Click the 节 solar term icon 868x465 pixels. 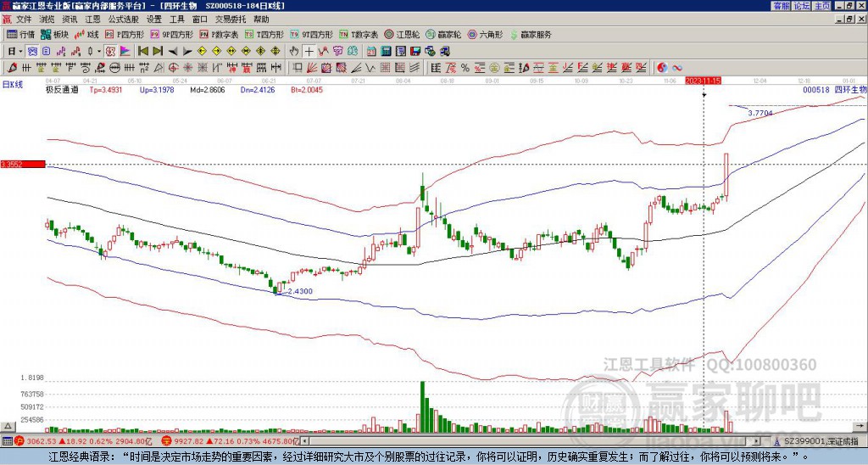point(337,51)
